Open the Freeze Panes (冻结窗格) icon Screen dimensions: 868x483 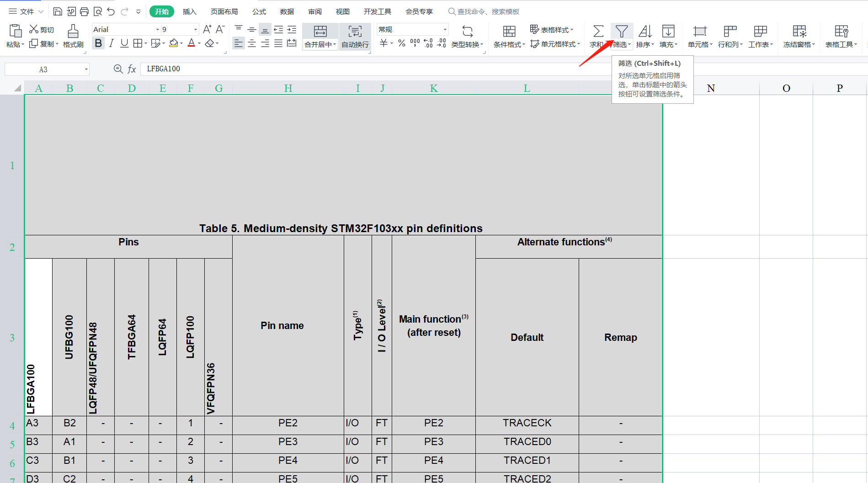click(799, 31)
